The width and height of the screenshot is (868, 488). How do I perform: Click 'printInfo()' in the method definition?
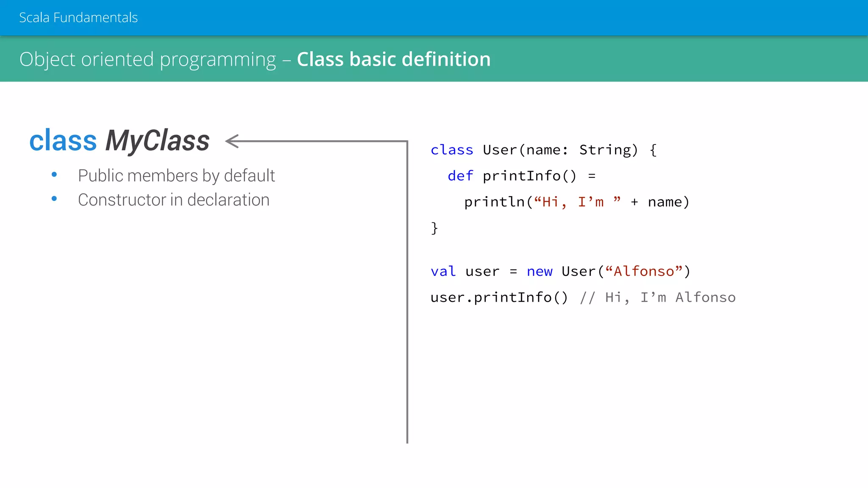point(529,176)
